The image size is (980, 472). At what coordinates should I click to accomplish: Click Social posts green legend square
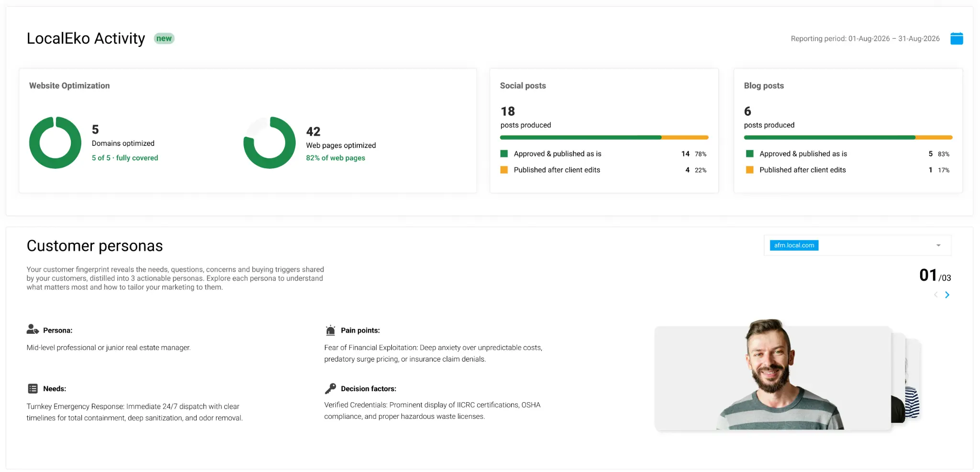tap(504, 154)
